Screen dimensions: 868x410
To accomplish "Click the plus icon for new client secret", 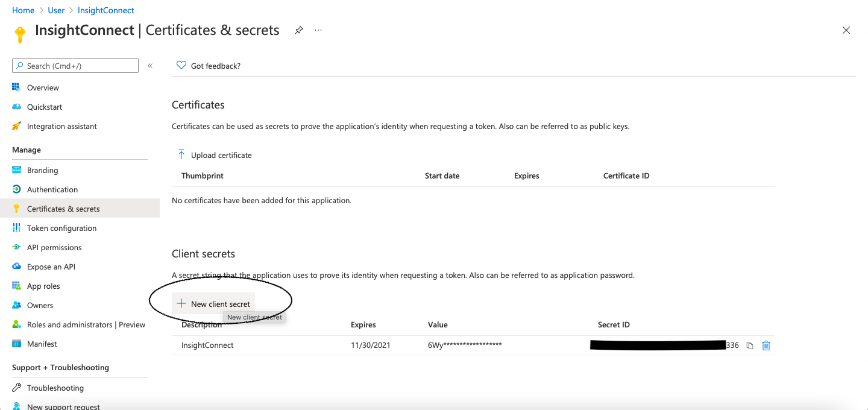I will point(181,304).
